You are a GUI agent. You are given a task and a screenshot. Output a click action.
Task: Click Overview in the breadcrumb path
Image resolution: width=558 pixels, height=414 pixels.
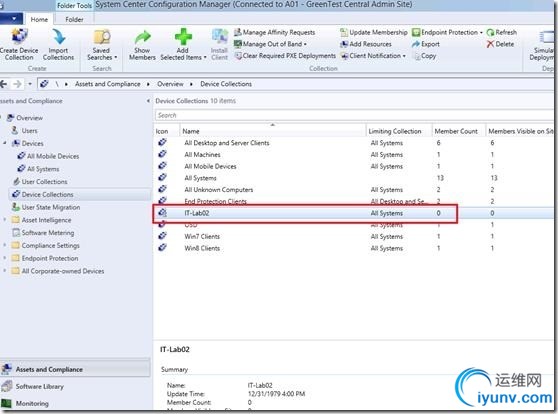(170, 84)
